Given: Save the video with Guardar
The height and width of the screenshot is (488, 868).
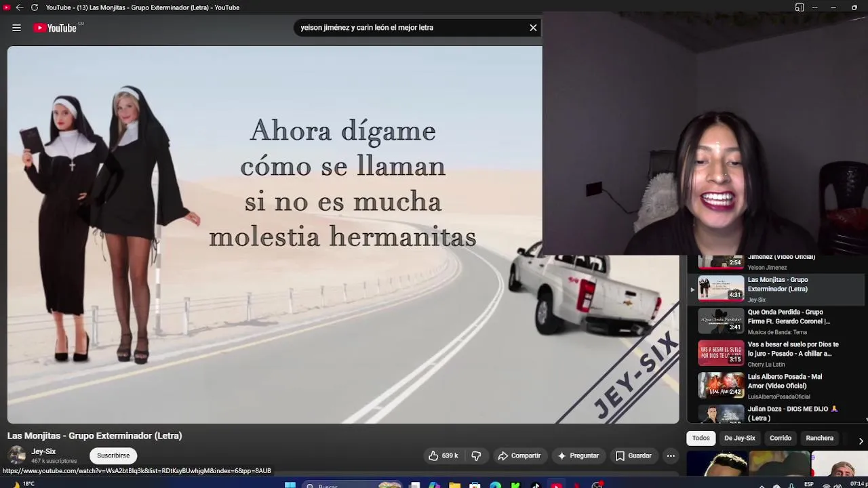Looking at the screenshot, I should point(633,456).
